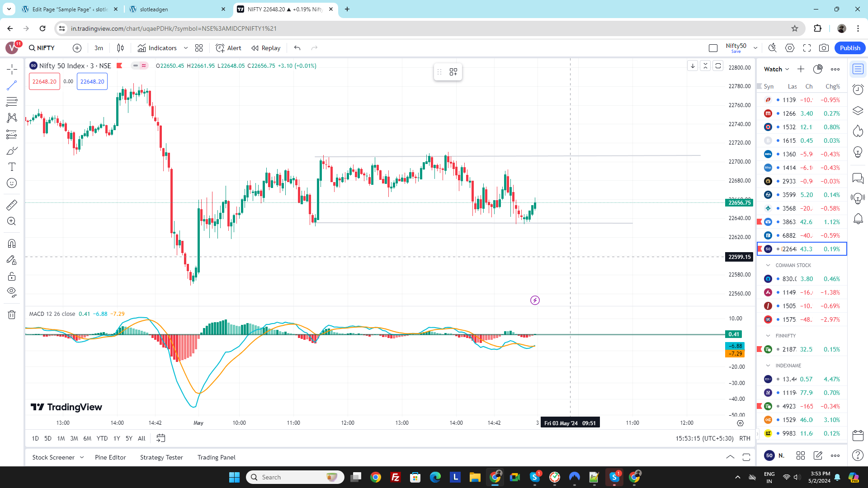Create an Alert from the toolbar

(229, 48)
